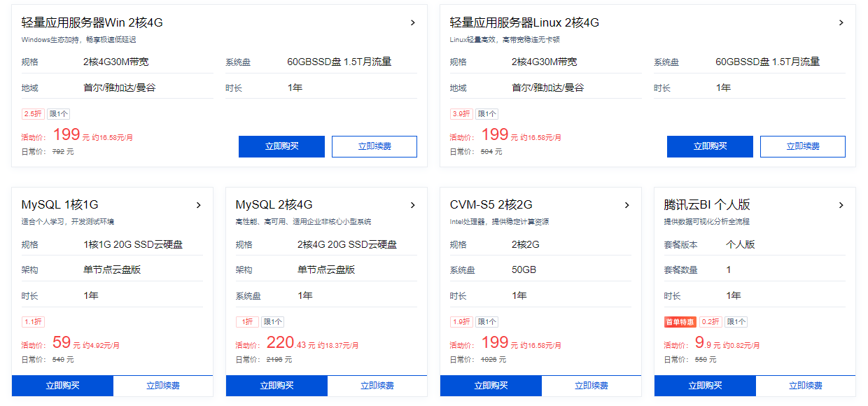Image resolution: width=868 pixels, height=406 pixels.
Task: Click 2核4G30M带宽 spec in Win card
Action: pyautogui.click(x=116, y=62)
